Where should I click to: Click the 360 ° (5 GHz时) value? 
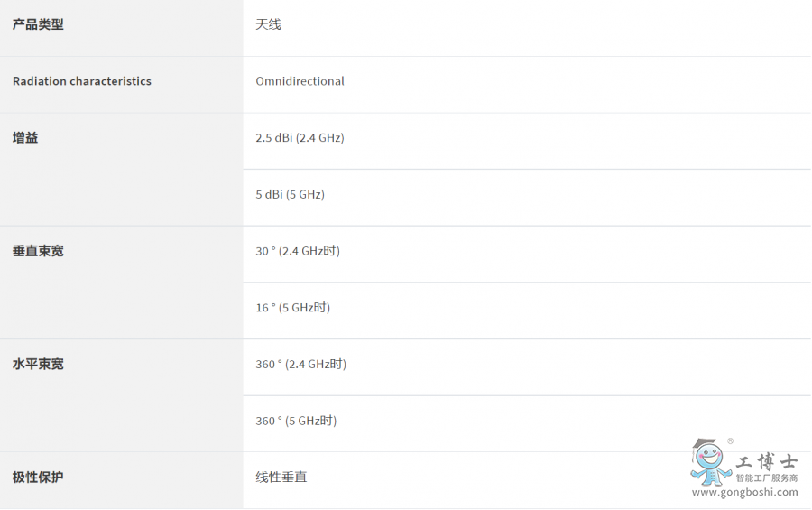[x=296, y=421]
